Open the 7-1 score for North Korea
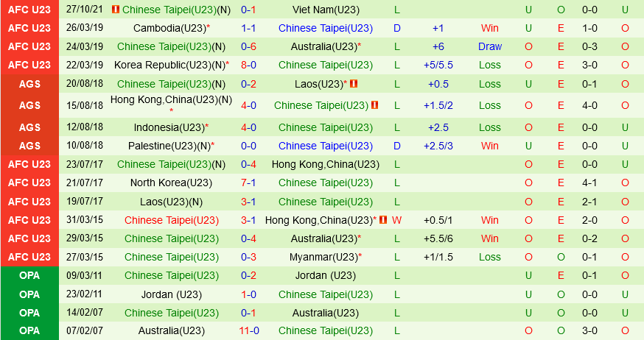Viewport: 644px width, 340px height. (249, 183)
